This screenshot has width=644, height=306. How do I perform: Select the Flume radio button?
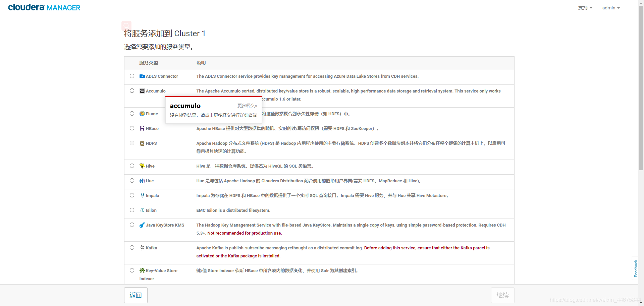tap(132, 114)
